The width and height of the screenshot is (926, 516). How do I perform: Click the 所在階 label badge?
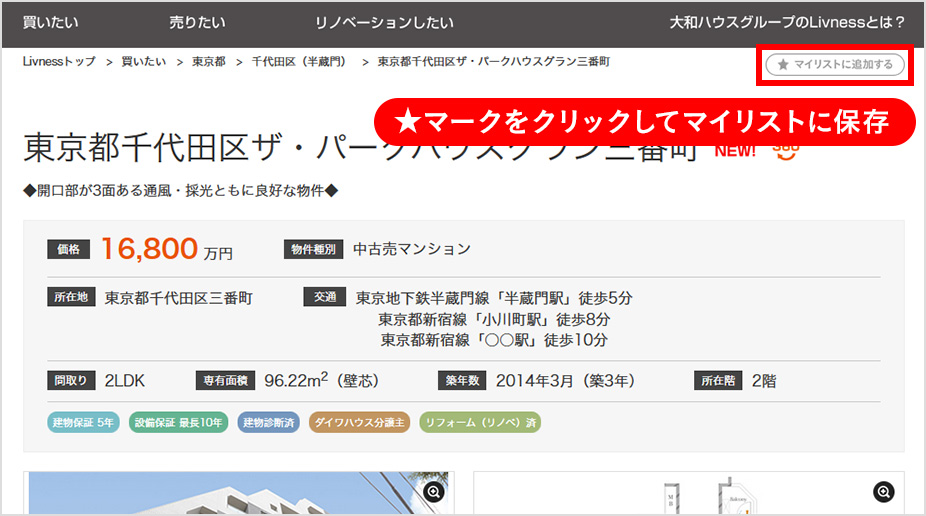[x=718, y=381]
